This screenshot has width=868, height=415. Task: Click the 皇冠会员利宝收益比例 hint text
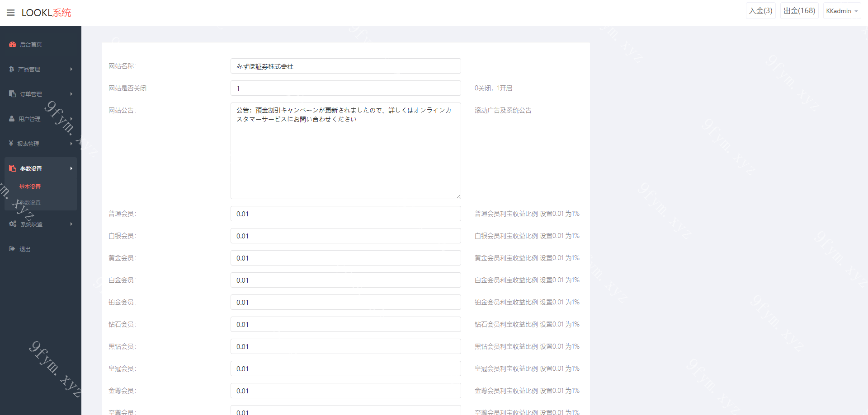click(x=527, y=368)
